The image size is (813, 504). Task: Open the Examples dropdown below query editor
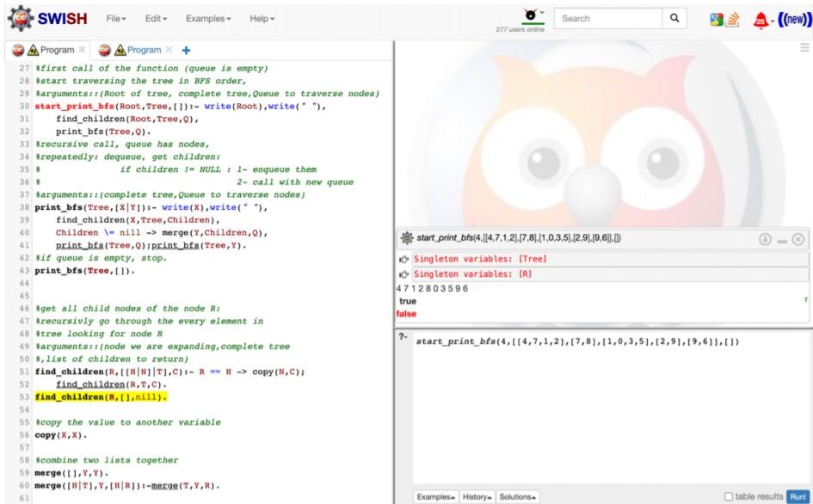pyautogui.click(x=436, y=497)
